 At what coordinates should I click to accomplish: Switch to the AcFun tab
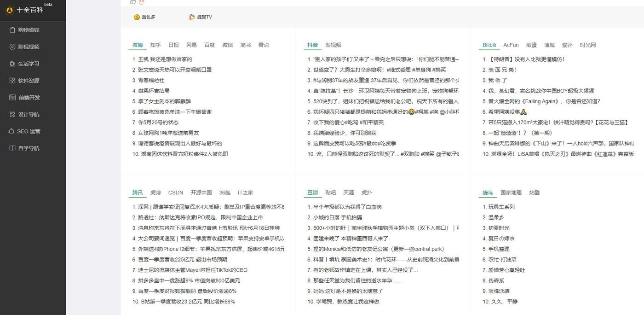click(511, 45)
